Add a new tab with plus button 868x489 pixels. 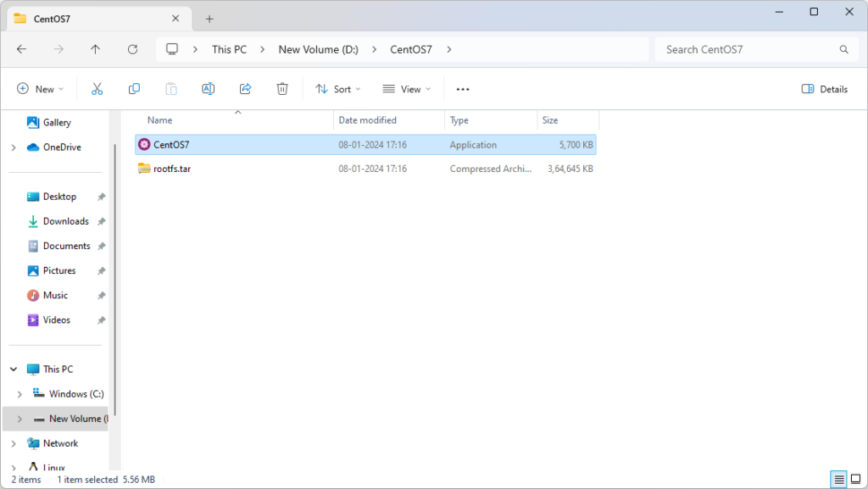209,19
